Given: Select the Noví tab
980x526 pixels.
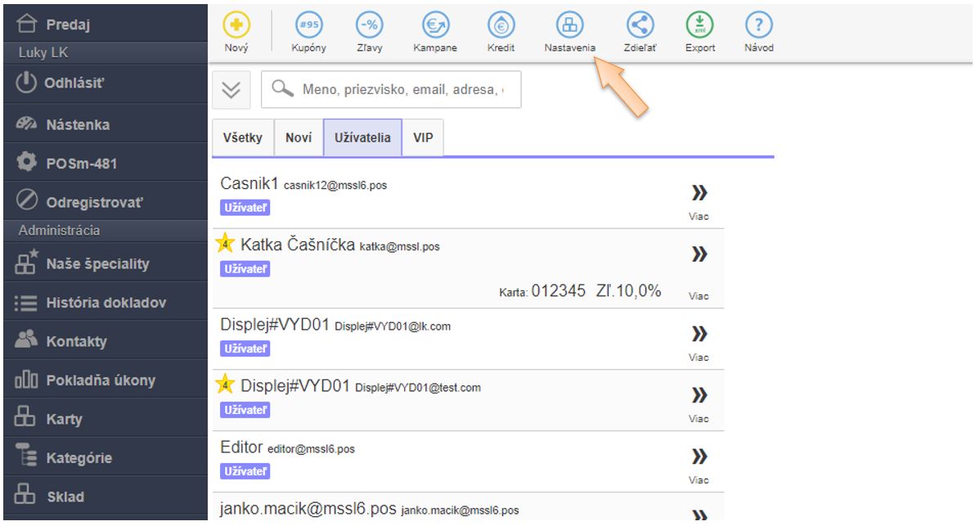Looking at the screenshot, I should (x=298, y=137).
